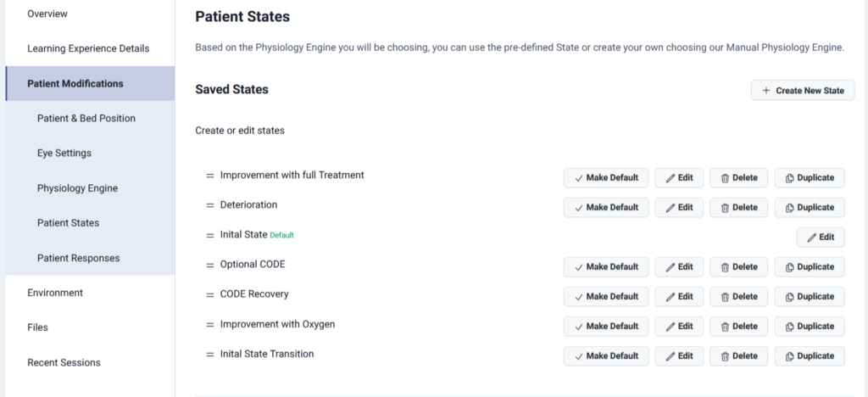Image resolution: width=868 pixels, height=397 pixels.
Task: Go to Eye Settings section
Action: point(64,154)
